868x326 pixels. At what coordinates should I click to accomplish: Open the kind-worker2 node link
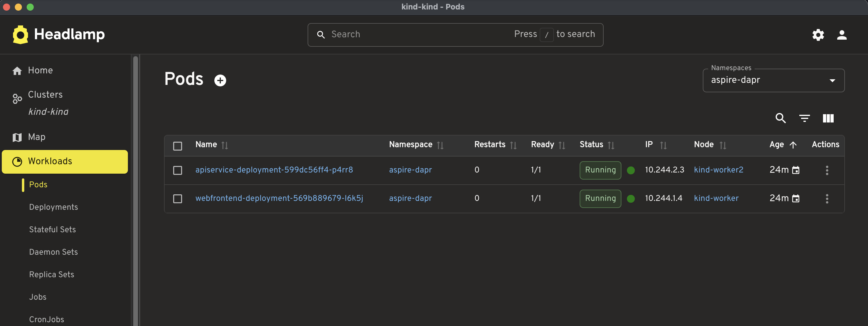point(718,170)
